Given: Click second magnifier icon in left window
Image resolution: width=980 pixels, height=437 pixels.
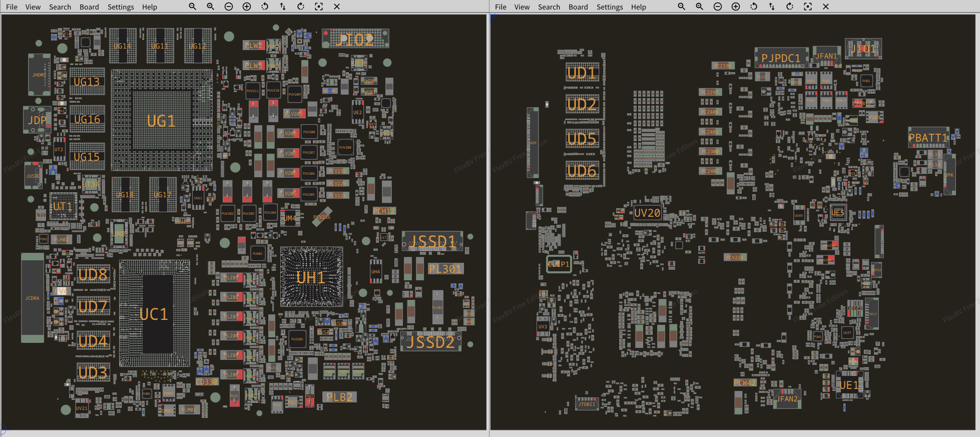Looking at the screenshot, I should (211, 7).
